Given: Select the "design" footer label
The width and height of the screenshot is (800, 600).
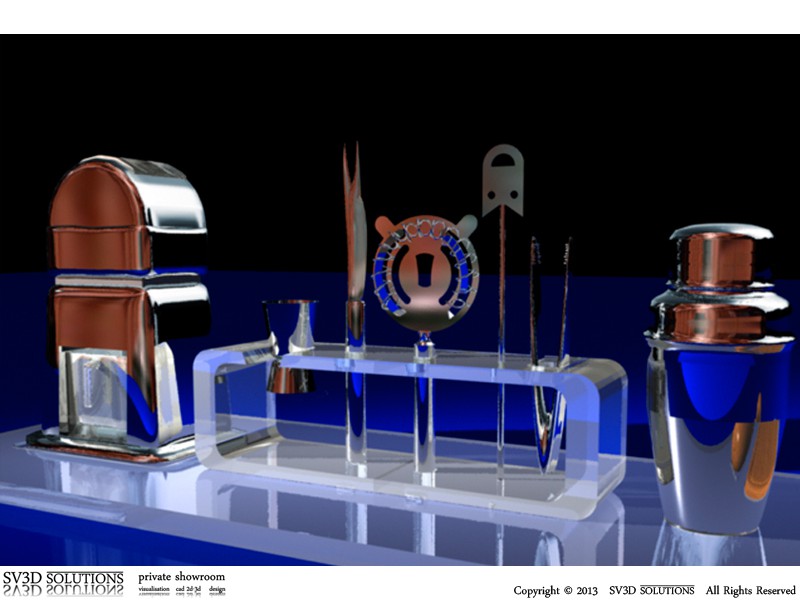Looking at the screenshot, I should 217,590.
